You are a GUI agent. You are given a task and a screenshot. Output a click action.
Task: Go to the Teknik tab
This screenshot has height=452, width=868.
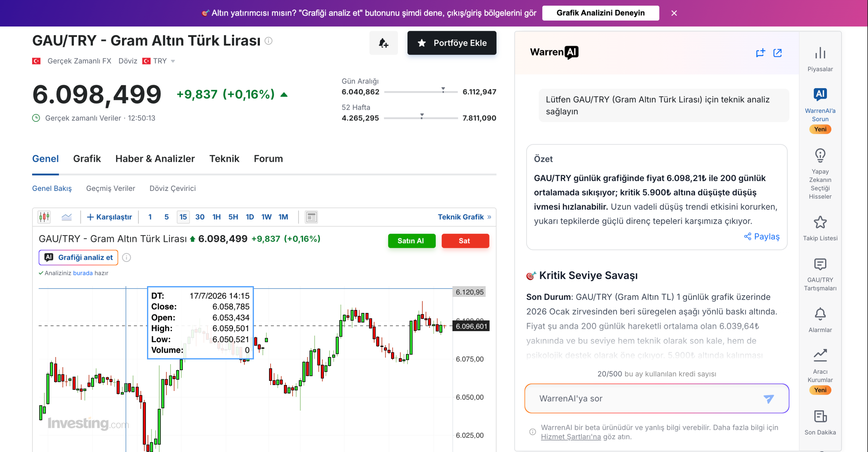pos(224,159)
